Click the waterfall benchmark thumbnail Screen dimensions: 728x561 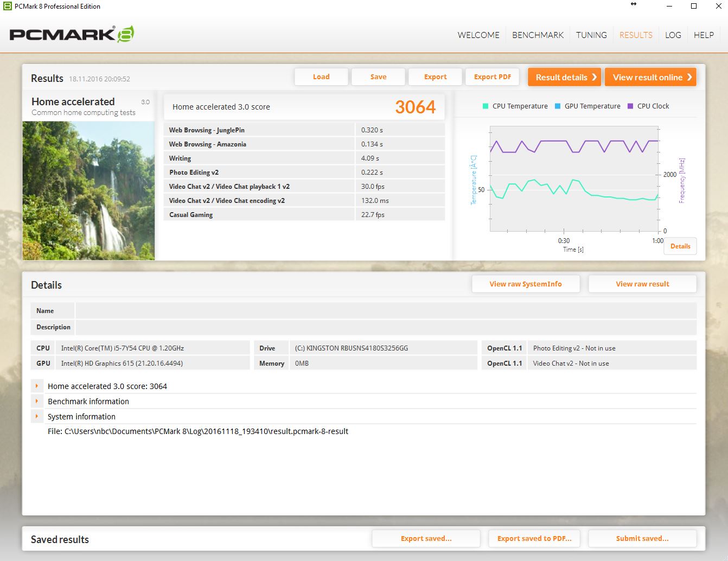(88, 190)
